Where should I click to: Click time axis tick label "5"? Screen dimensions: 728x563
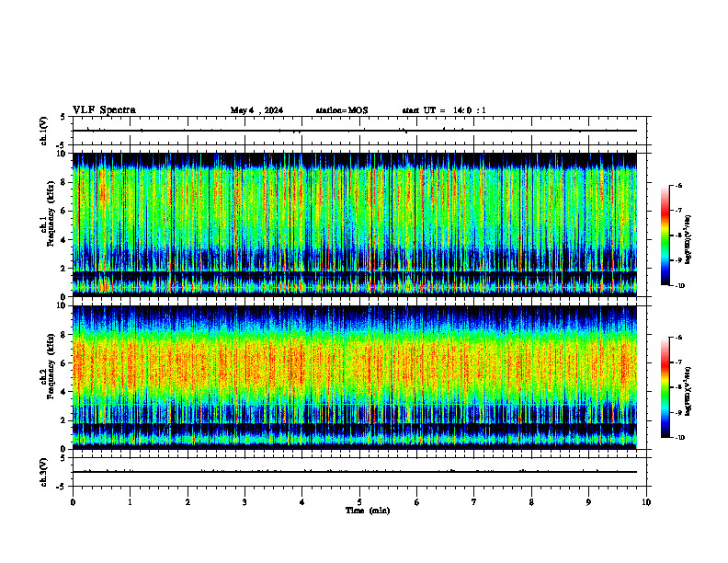359,502
